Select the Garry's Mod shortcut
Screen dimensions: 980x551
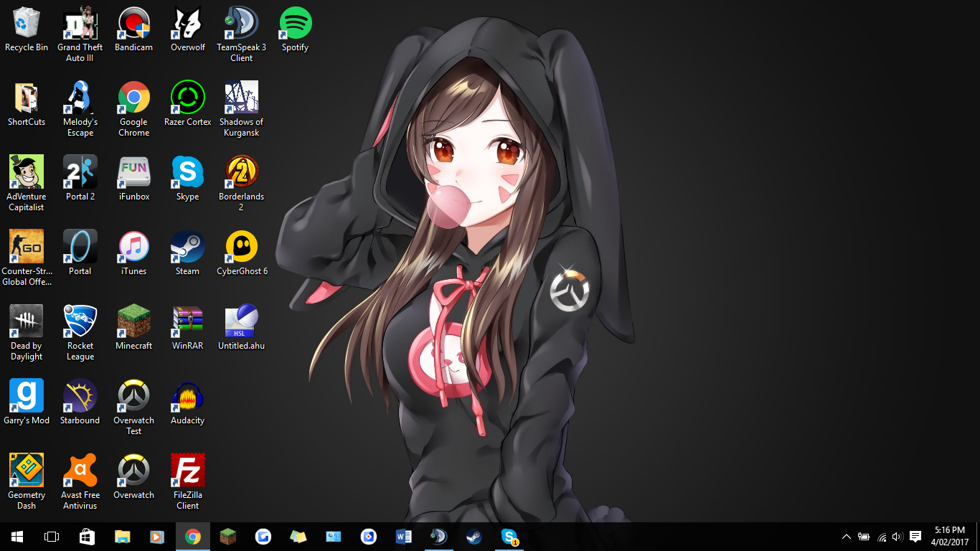coord(27,403)
